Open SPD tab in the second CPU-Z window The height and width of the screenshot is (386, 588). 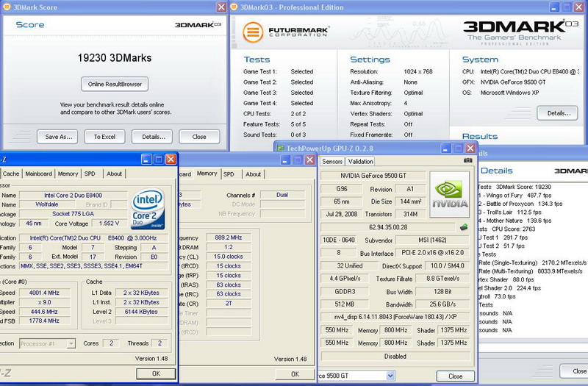click(229, 174)
